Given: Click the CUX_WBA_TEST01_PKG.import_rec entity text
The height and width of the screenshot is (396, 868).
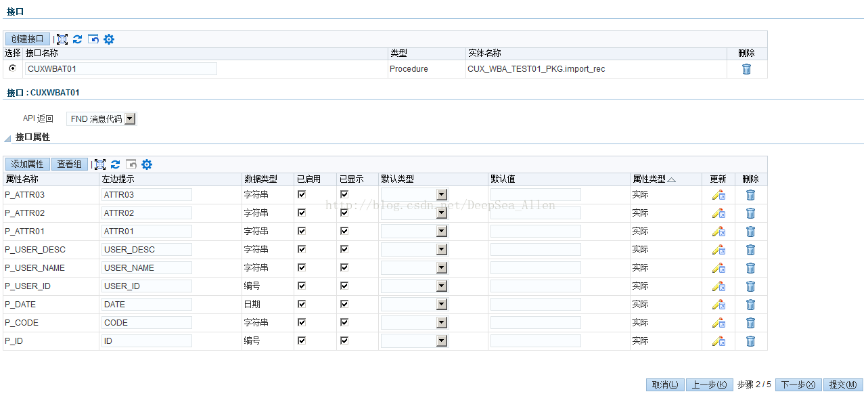Looking at the screenshot, I should coord(536,69).
